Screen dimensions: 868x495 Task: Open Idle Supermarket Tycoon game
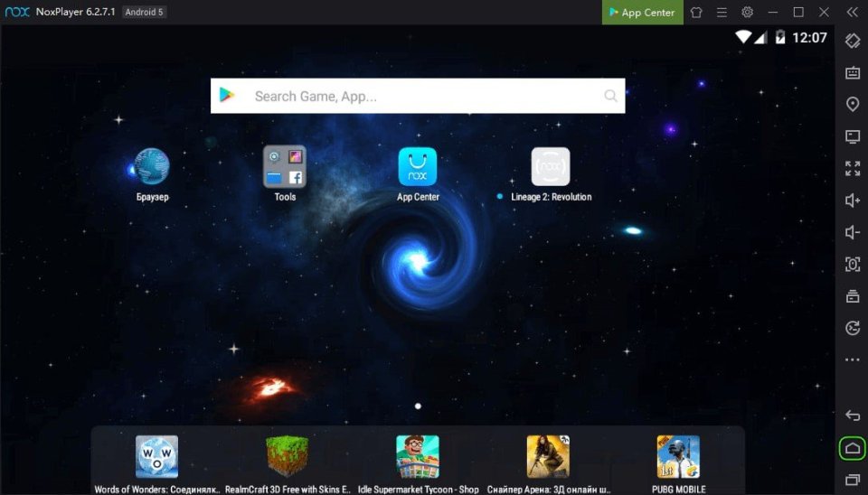point(418,457)
